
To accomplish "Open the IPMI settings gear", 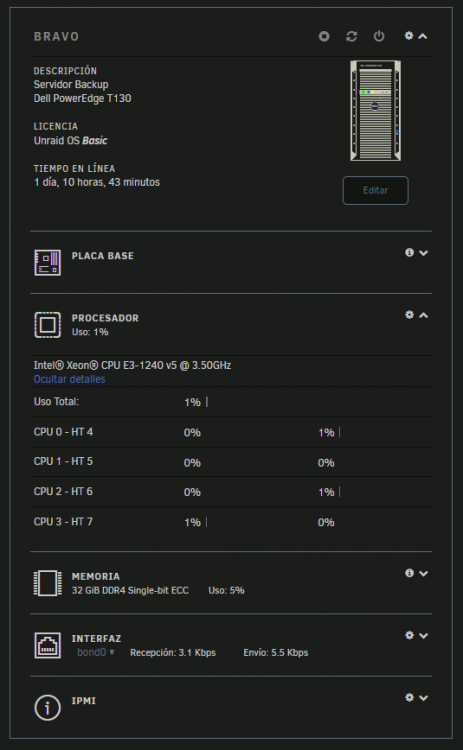I will [x=409, y=697].
